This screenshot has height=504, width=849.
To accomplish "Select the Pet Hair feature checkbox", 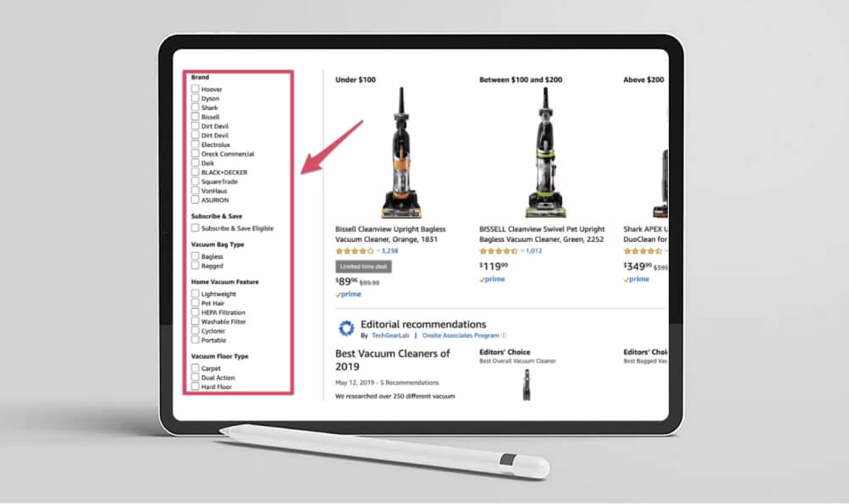I will click(195, 303).
